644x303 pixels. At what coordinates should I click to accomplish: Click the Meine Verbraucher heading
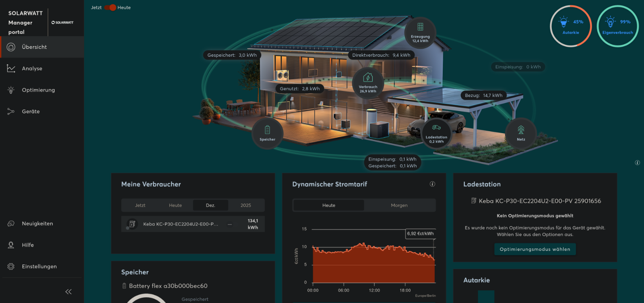(151, 184)
